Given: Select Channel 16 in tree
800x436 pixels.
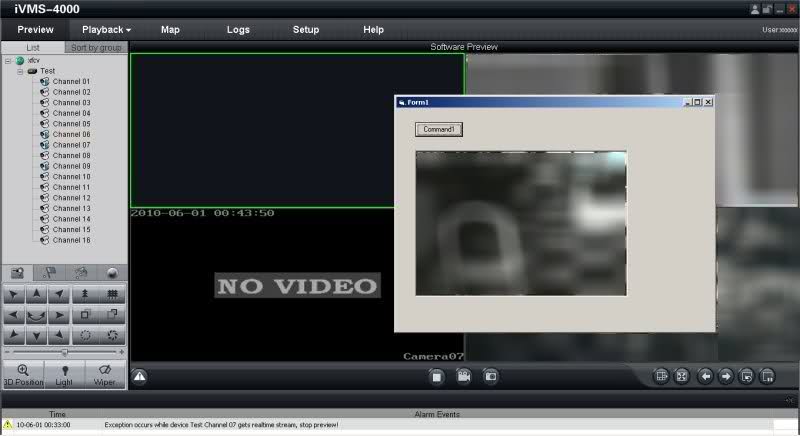Looking at the screenshot, I should click(71, 240).
